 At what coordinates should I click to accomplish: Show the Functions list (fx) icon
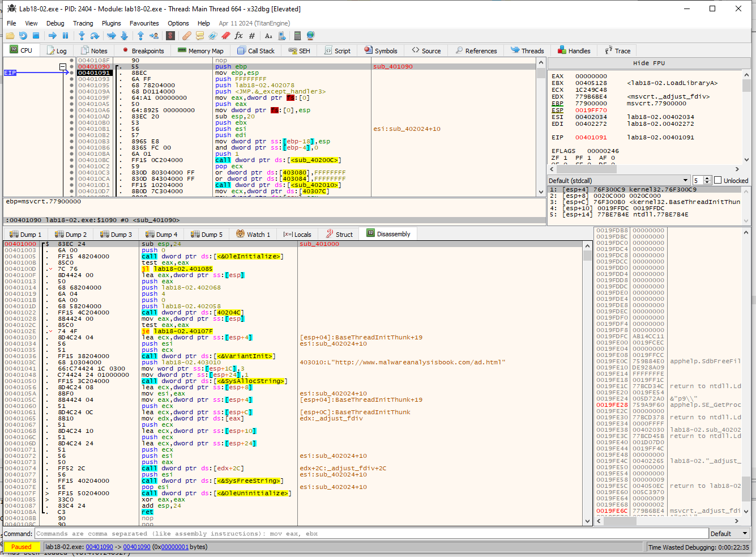coord(238,36)
